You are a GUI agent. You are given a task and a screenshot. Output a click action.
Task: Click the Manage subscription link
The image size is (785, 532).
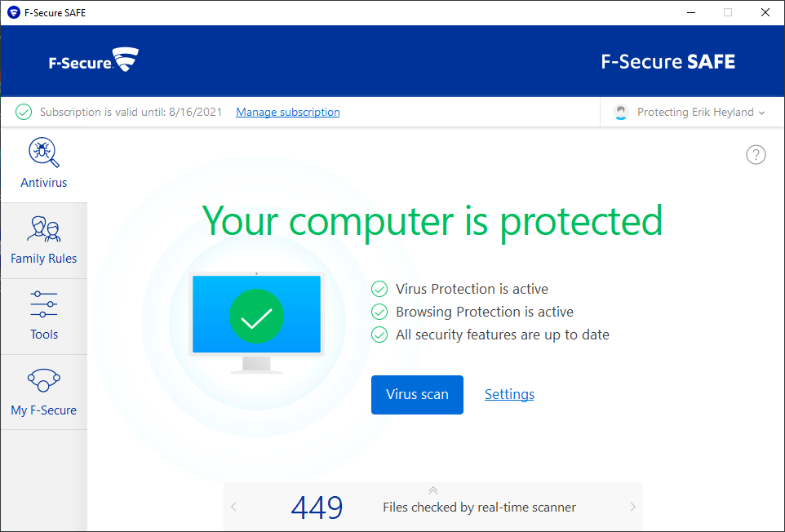click(288, 113)
